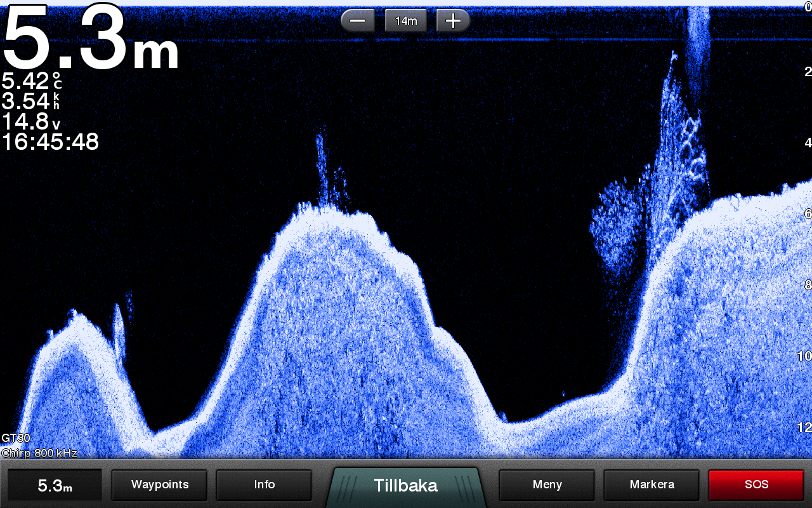Tap the Chirp 800 kHz frequency label
Image resolution: width=812 pixels, height=508 pixels.
click(x=39, y=453)
